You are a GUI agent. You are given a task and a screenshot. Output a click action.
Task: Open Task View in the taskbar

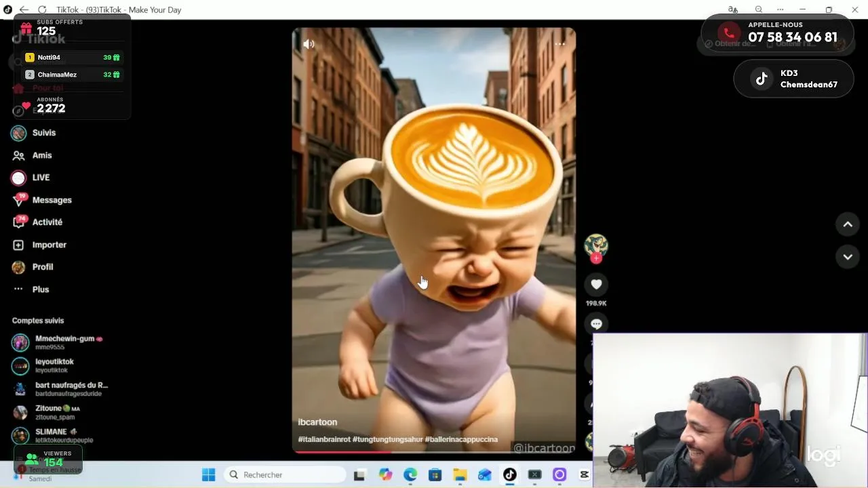click(359, 474)
